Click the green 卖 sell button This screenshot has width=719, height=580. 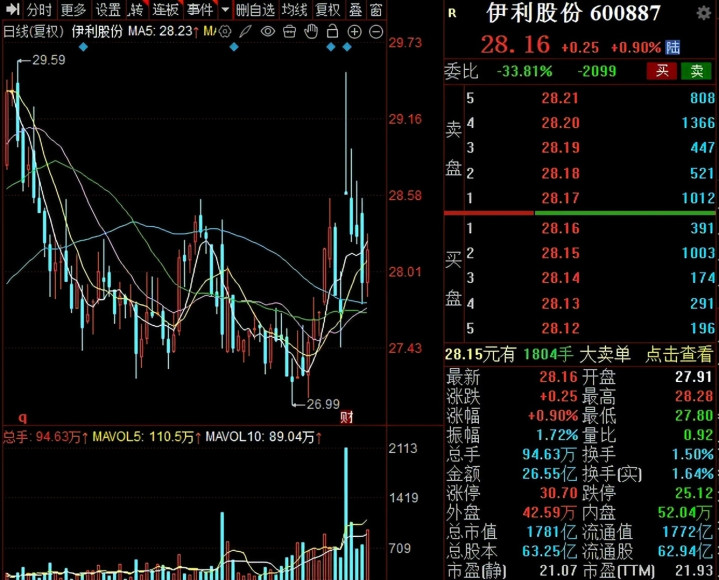697,71
